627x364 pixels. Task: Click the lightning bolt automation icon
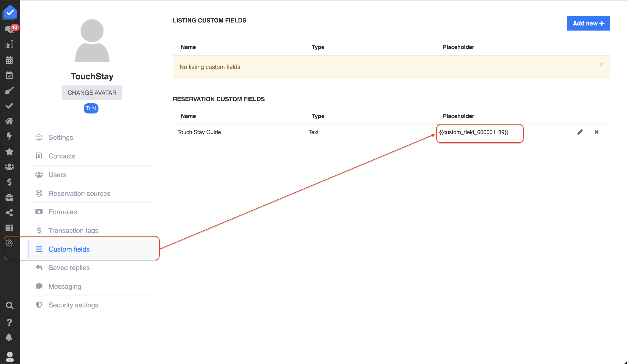(x=10, y=136)
